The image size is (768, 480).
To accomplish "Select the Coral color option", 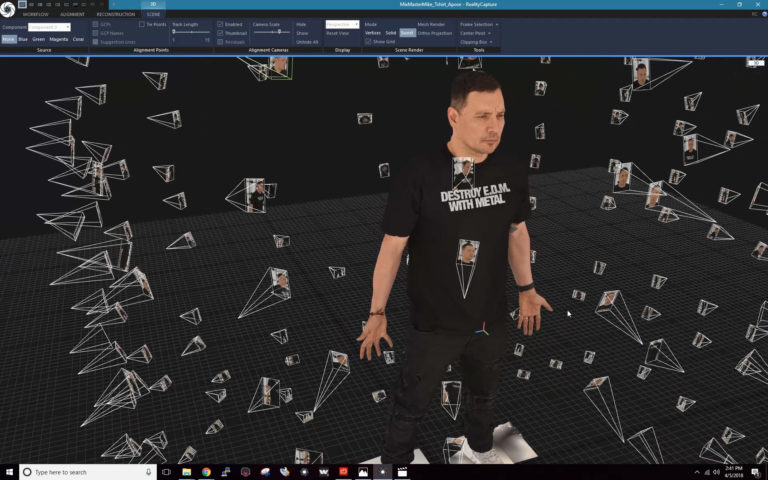I will coord(78,39).
